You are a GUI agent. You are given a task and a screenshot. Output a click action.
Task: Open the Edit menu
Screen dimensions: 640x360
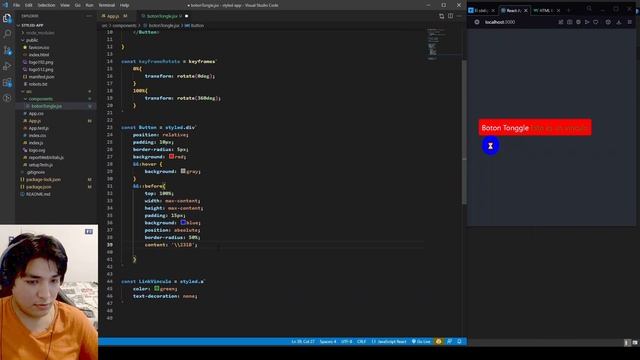coord(29,5)
